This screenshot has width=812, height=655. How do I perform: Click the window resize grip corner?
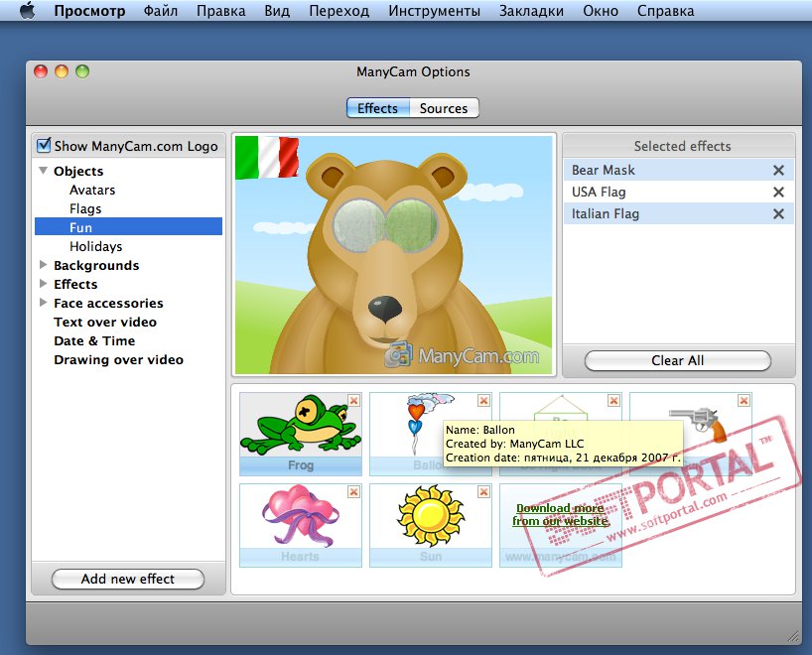coord(793,637)
